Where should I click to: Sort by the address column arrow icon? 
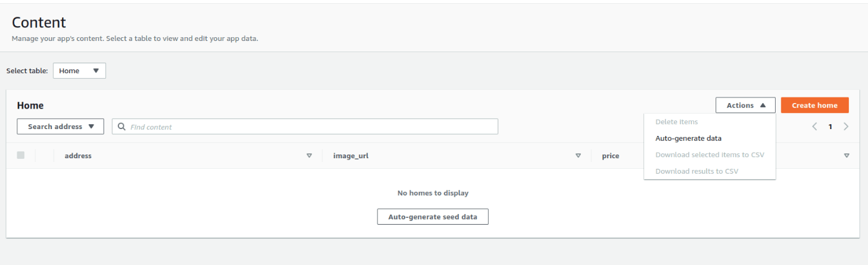[x=309, y=156]
